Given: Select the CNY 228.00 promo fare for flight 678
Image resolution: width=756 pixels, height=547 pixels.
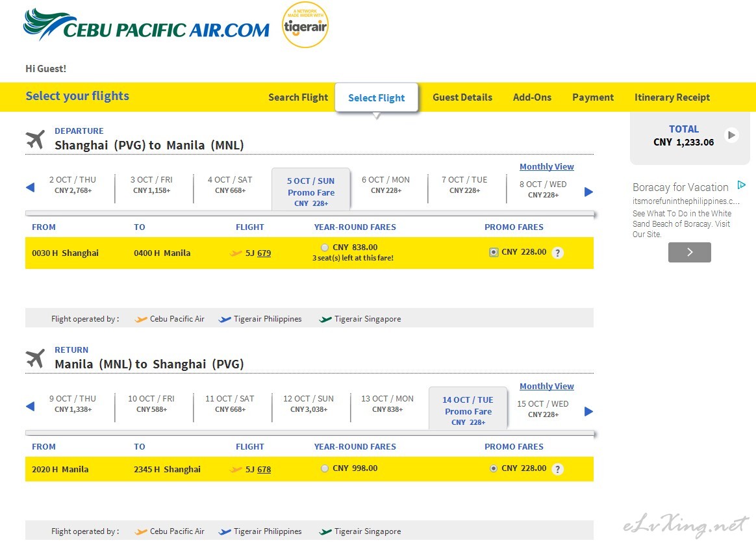Looking at the screenshot, I should point(493,468).
